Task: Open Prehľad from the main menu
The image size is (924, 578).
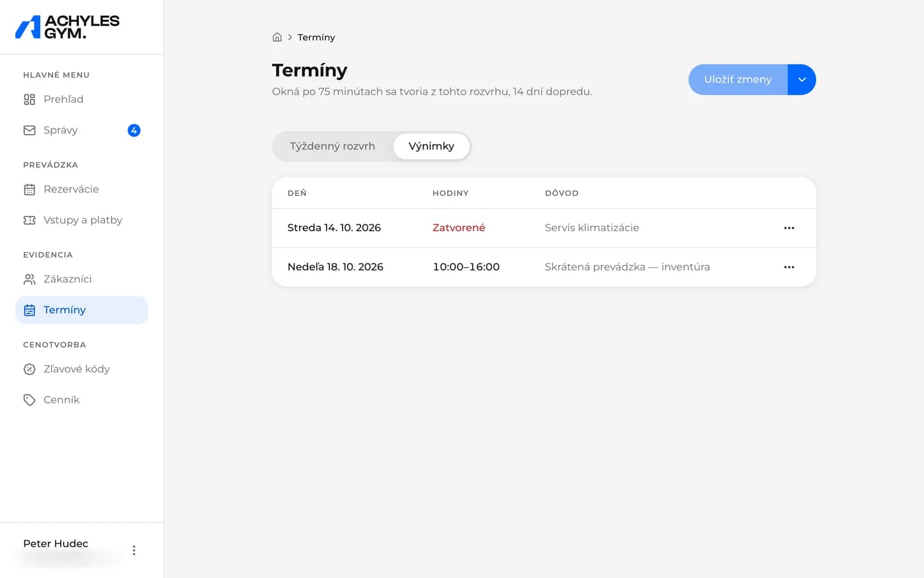Action: point(81,100)
